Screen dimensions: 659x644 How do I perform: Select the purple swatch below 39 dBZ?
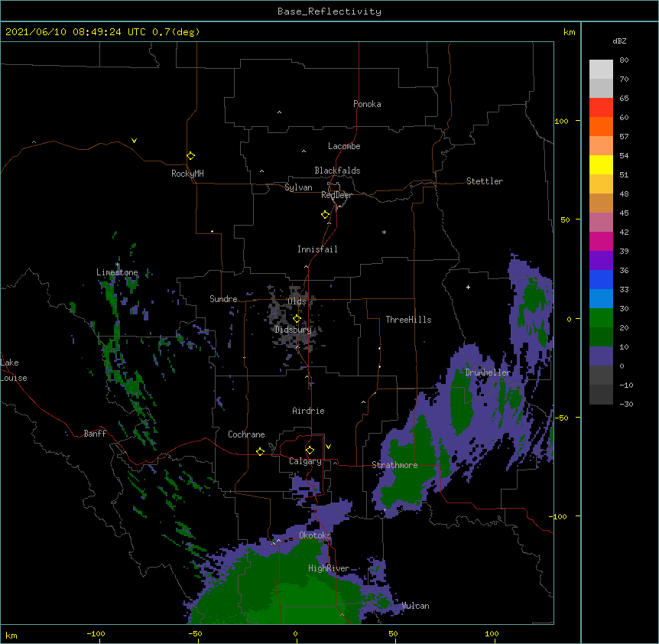point(601,261)
